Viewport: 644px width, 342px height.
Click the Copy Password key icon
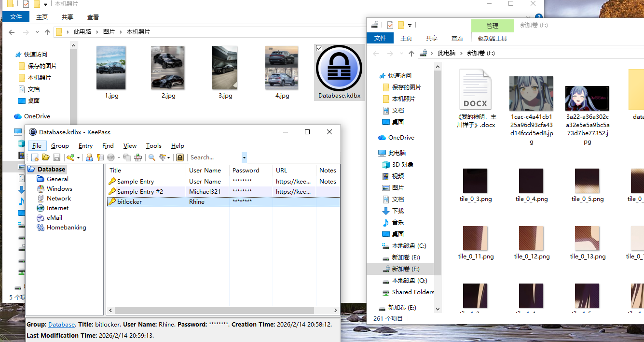coord(100,157)
